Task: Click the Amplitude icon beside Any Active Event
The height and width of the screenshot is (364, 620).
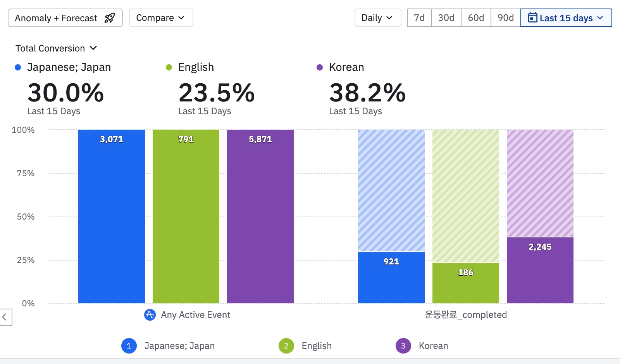Action: pyautogui.click(x=150, y=315)
